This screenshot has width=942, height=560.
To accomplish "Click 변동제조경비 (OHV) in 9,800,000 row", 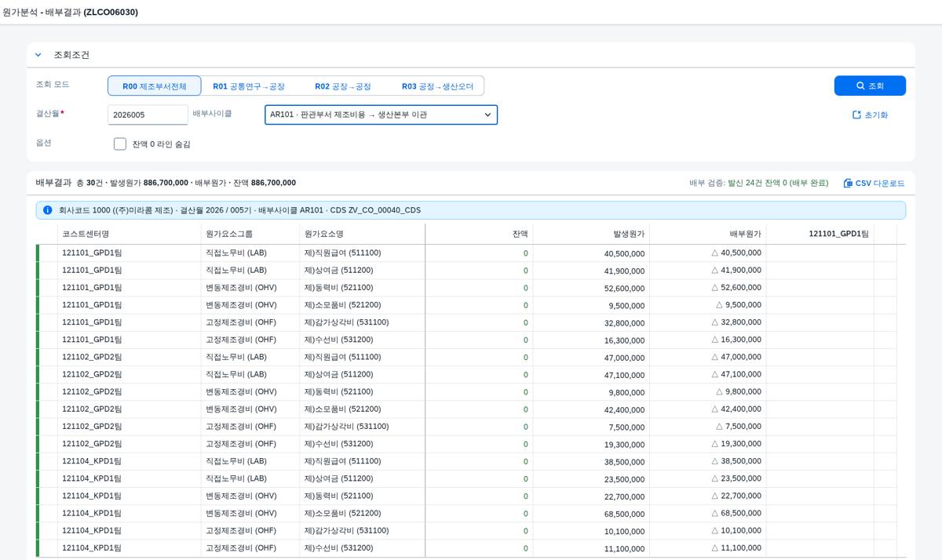I will pyautogui.click(x=241, y=391).
